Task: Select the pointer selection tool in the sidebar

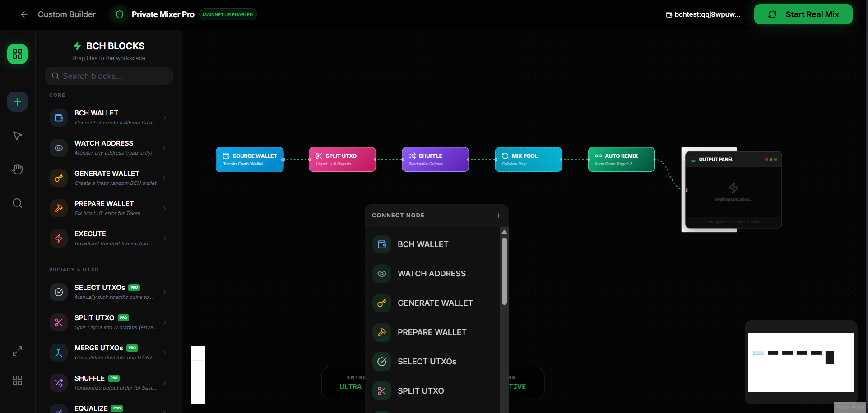Action: coord(17,135)
